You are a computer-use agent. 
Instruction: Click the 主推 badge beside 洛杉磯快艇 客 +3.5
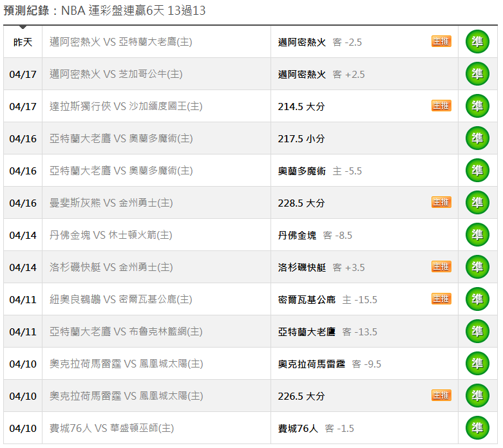441,266
